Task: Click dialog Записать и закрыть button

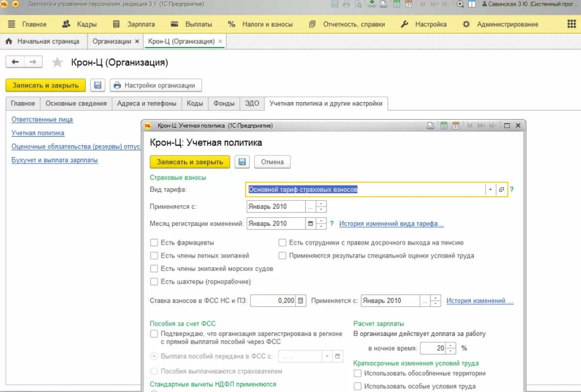Action: (190, 162)
